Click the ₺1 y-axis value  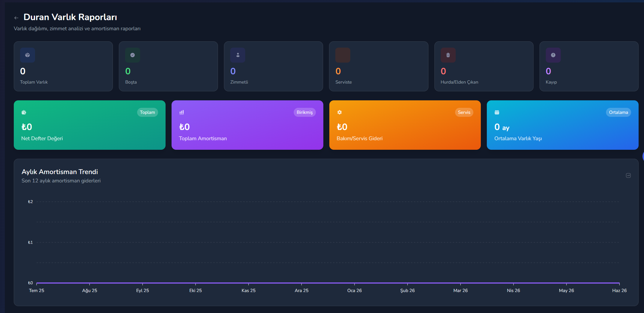click(x=30, y=243)
